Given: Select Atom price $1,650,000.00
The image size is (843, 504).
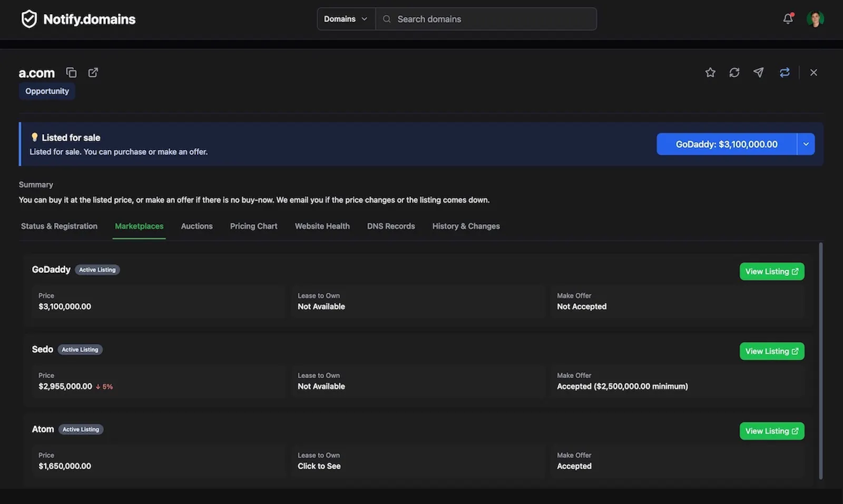Looking at the screenshot, I should (x=65, y=466).
